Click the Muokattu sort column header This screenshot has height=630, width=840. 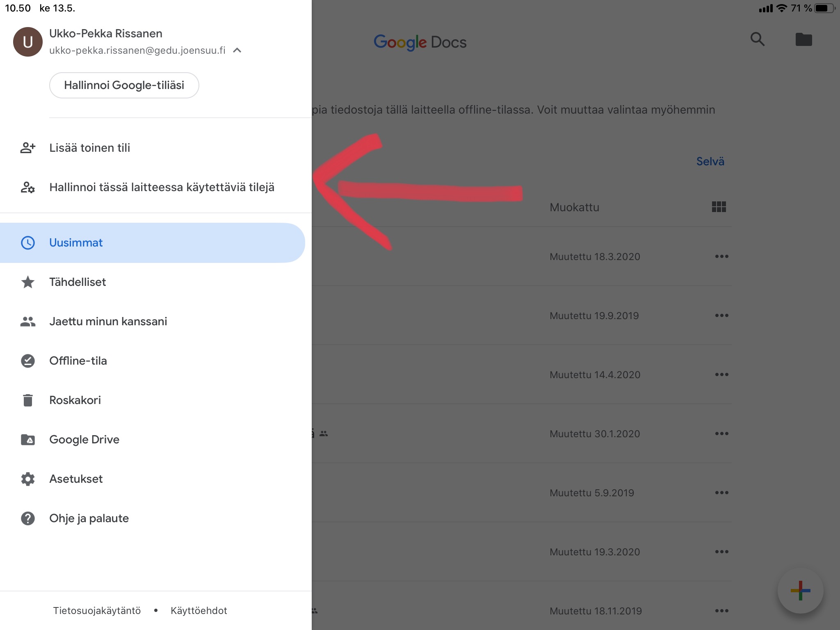574,207
